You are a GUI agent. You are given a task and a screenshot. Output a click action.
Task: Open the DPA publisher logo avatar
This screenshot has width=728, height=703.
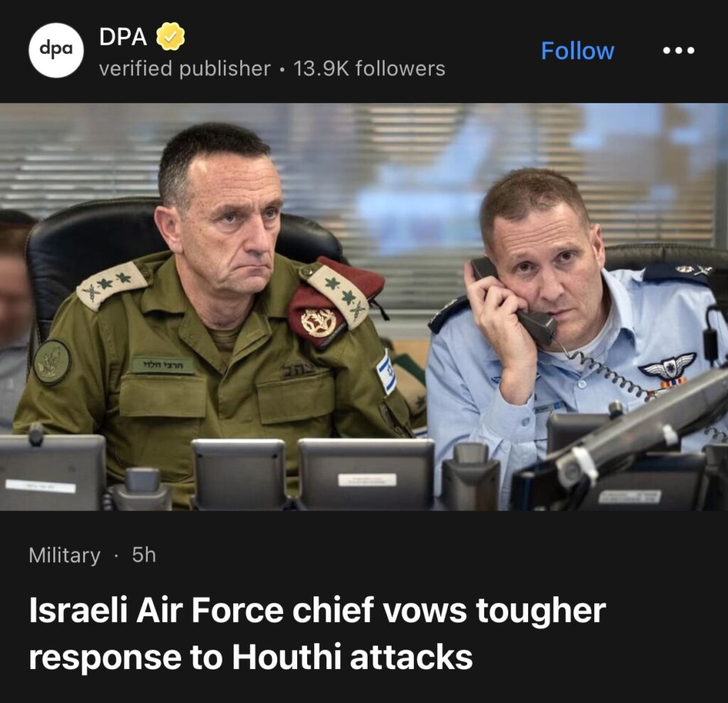tap(56, 50)
